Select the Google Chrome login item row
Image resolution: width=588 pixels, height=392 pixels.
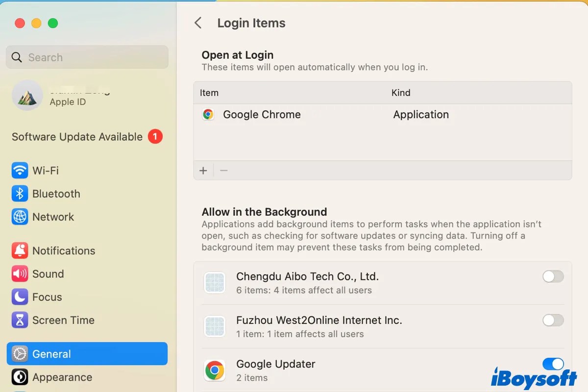pos(383,115)
